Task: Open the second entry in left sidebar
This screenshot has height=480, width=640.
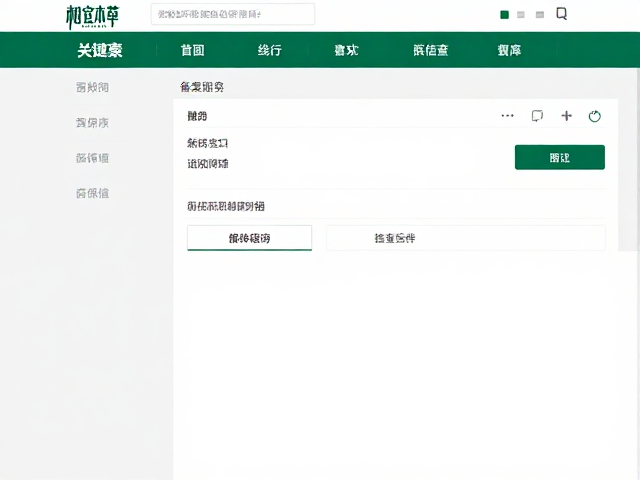Action: [x=92, y=123]
